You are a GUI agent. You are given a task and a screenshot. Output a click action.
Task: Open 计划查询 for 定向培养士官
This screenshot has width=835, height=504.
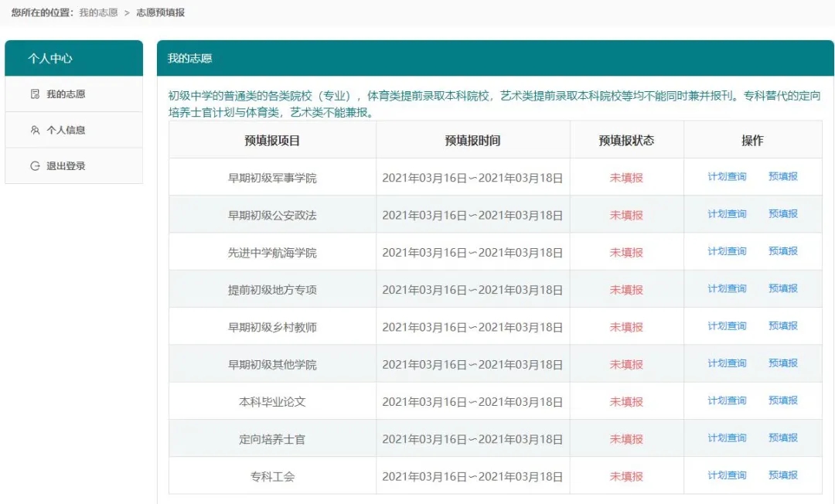click(727, 438)
